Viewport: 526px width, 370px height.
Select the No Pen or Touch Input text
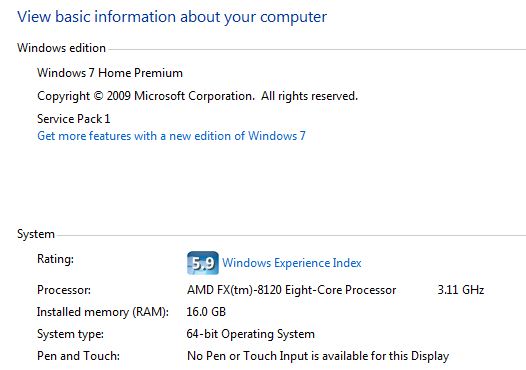(318, 356)
